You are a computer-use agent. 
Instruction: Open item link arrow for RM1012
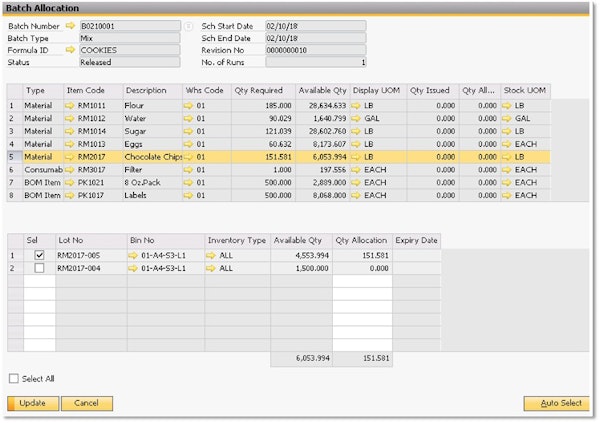click(69, 118)
